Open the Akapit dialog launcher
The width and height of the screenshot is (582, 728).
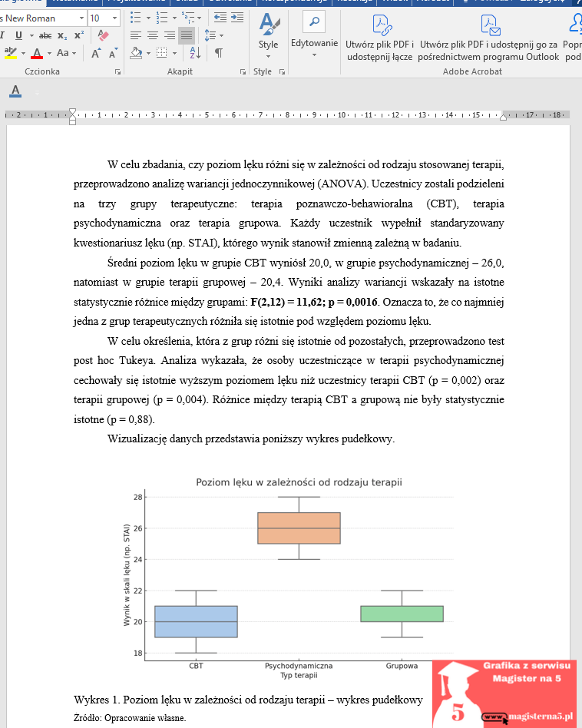(x=243, y=72)
